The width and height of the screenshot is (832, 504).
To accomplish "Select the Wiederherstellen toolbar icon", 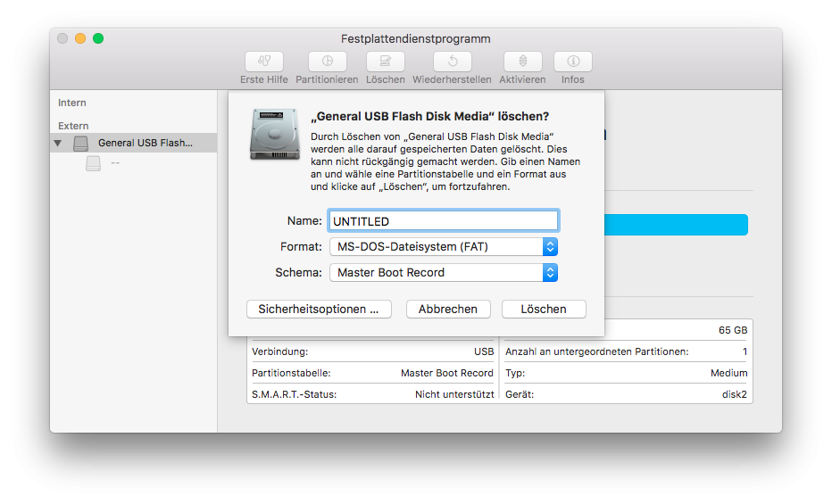I will coord(452,62).
